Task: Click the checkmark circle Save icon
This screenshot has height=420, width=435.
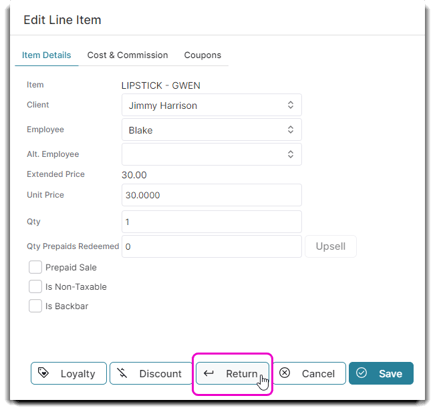Action: [361, 373]
